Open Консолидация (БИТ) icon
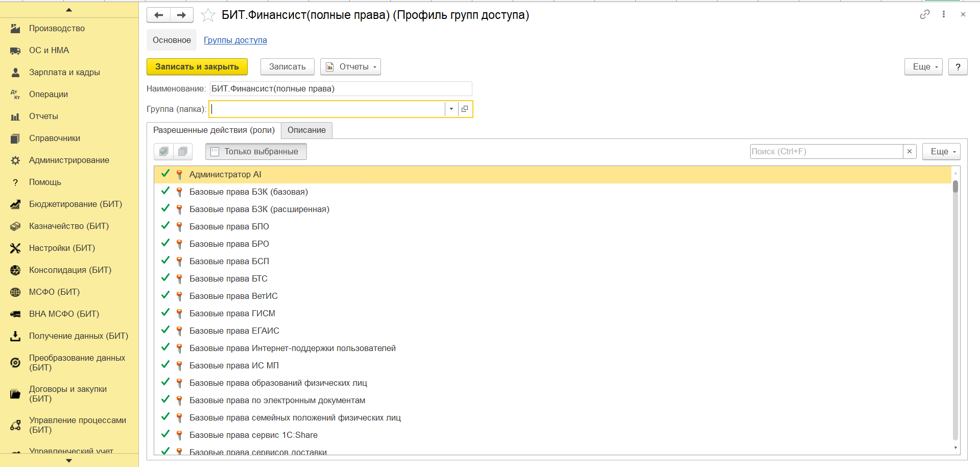Screen dimensions: 980x467 pyautogui.click(x=15, y=270)
